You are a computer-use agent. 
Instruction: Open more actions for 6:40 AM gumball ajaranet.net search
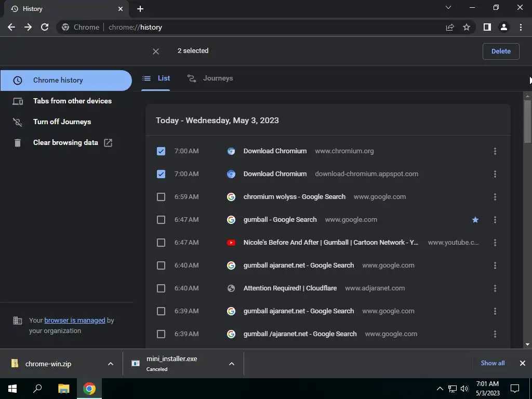click(x=495, y=265)
